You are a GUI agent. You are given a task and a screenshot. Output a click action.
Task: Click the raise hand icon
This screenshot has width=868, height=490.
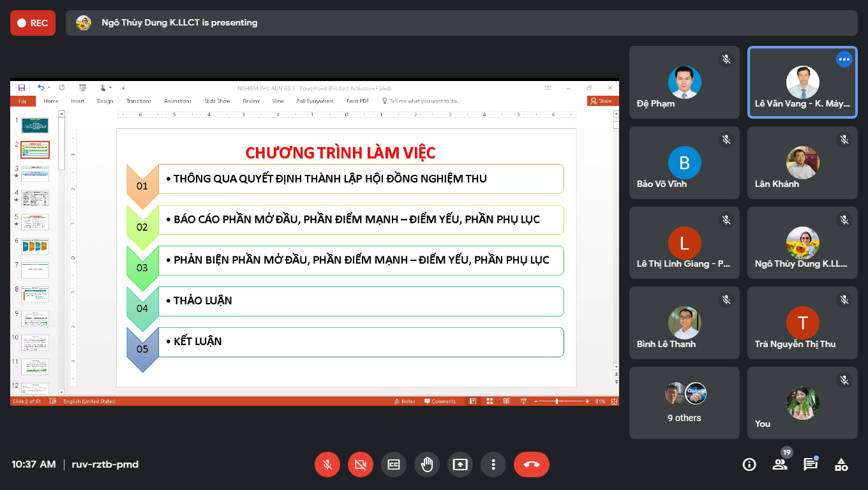(x=427, y=464)
